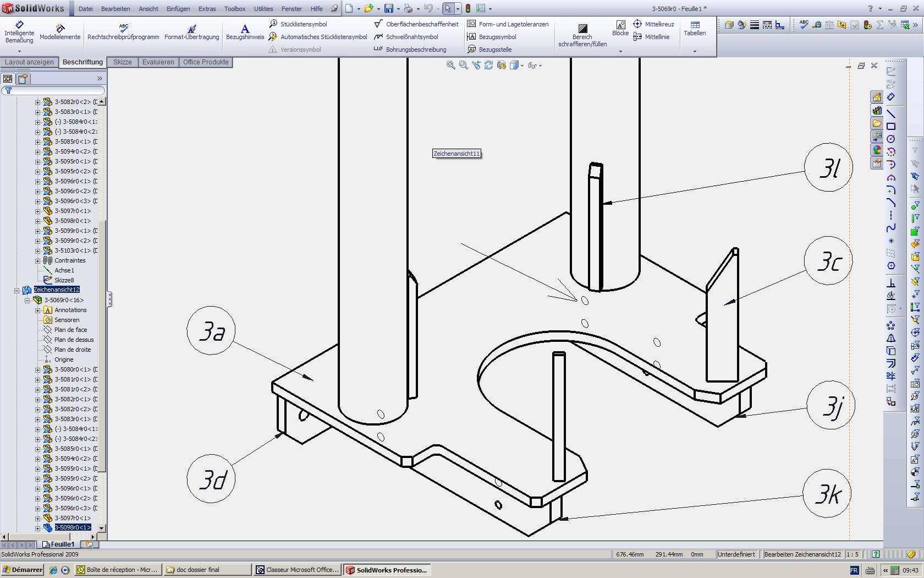The width and height of the screenshot is (924, 578).
Task: Open the FeatureManager tree tab icon
Action: point(8,79)
